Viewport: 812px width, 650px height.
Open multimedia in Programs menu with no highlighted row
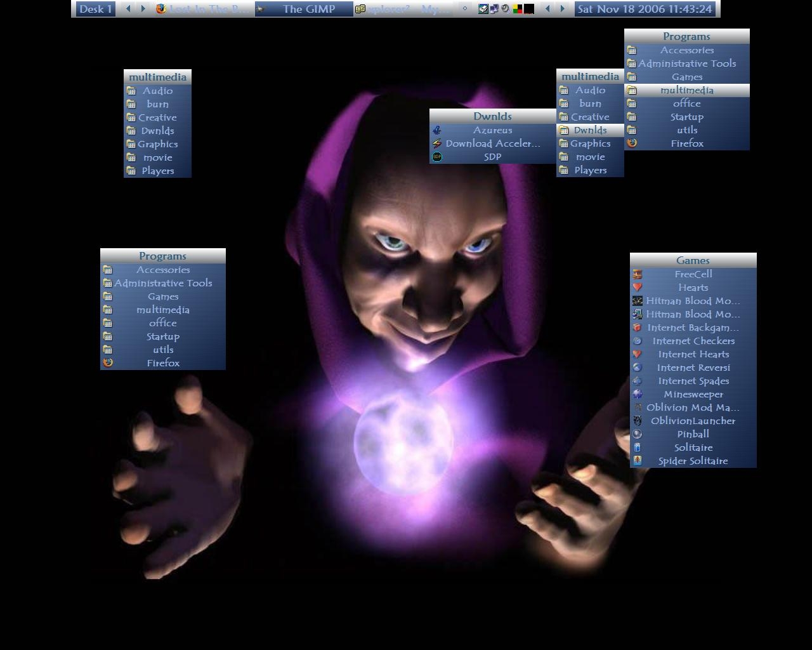pos(163,310)
